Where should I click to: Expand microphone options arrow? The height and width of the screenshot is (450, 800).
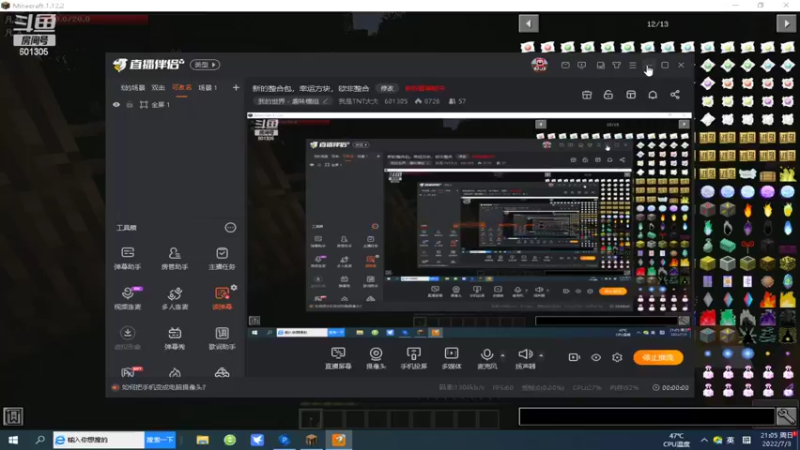coord(503,355)
